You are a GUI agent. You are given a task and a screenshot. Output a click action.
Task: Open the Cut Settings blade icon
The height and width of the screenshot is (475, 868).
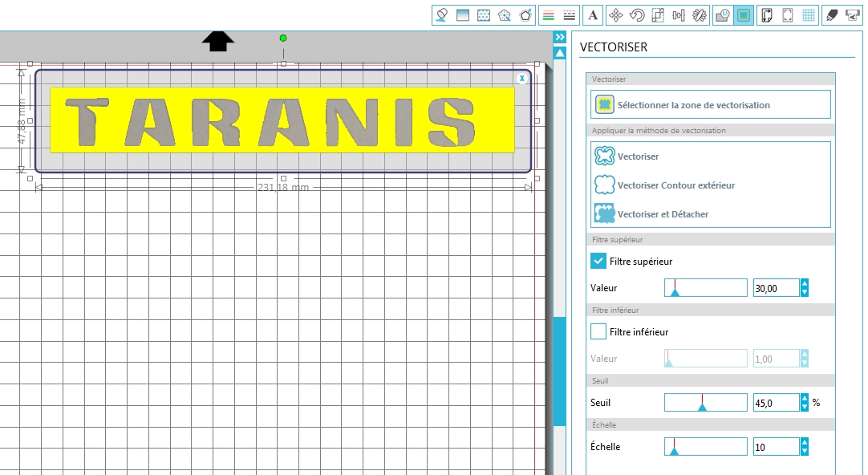point(831,15)
